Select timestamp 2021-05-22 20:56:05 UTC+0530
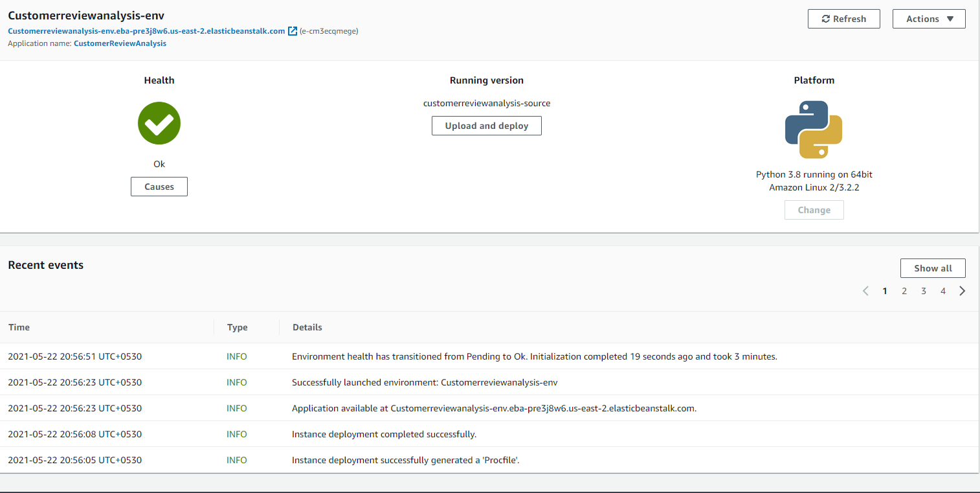Image resolution: width=980 pixels, height=493 pixels. pos(74,460)
